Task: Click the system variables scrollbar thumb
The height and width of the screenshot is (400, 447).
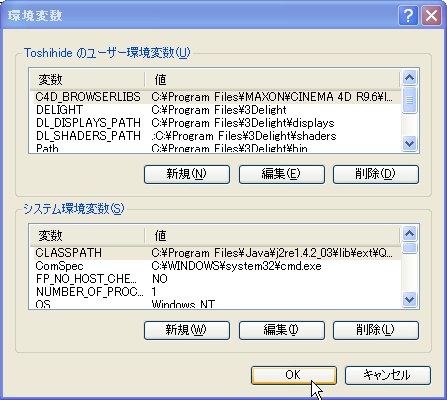Action: point(409,248)
